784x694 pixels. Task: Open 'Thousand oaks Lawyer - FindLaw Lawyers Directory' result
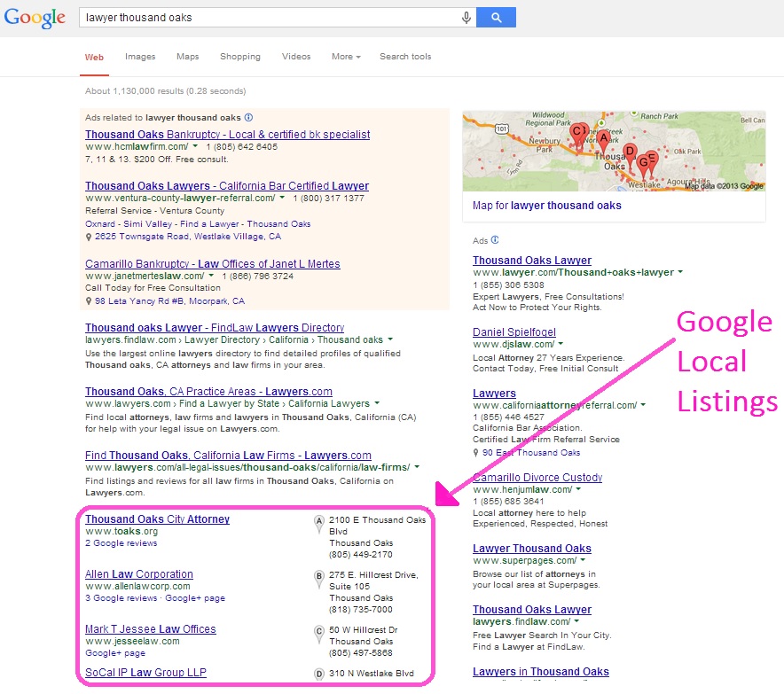(x=215, y=328)
